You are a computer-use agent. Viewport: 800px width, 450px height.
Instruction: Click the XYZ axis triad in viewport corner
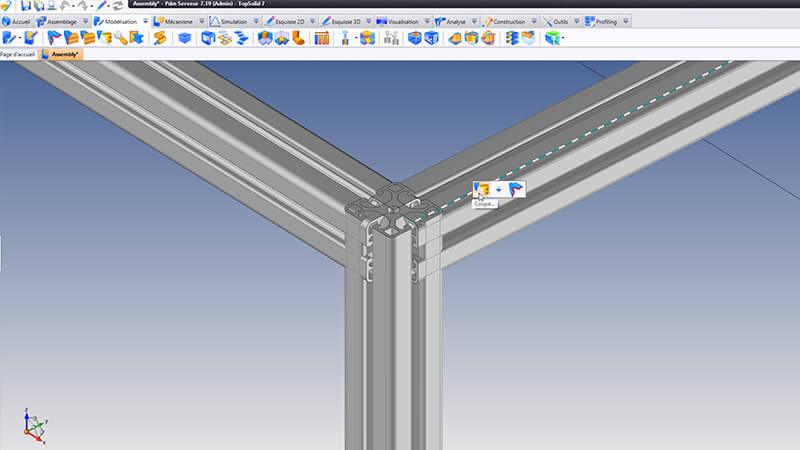point(33,428)
